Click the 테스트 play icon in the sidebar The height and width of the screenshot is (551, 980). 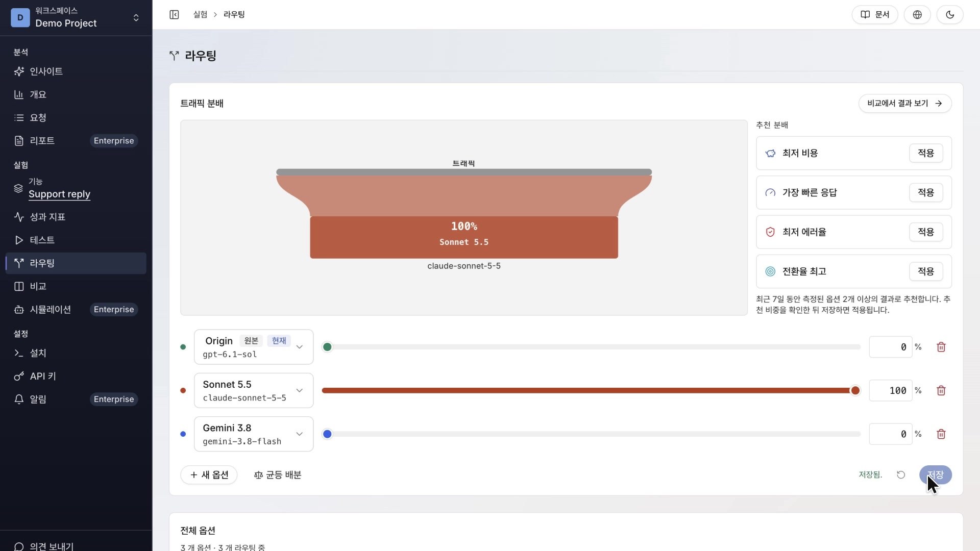19,240
